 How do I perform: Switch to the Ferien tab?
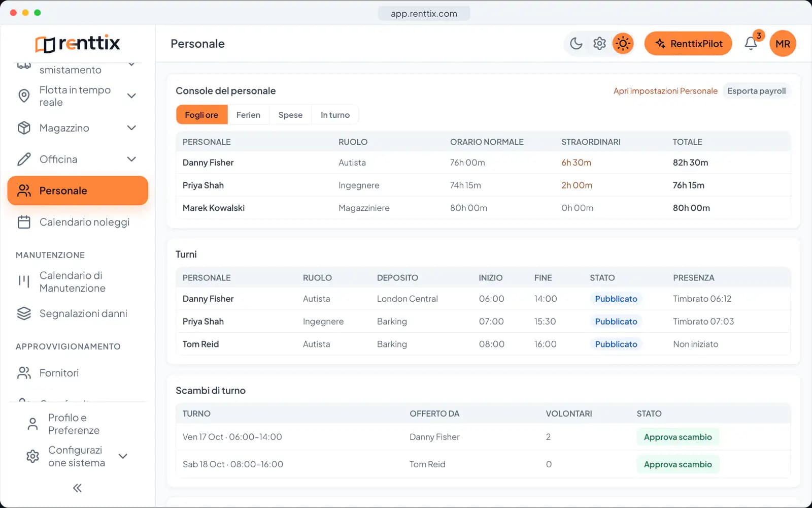(x=248, y=115)
